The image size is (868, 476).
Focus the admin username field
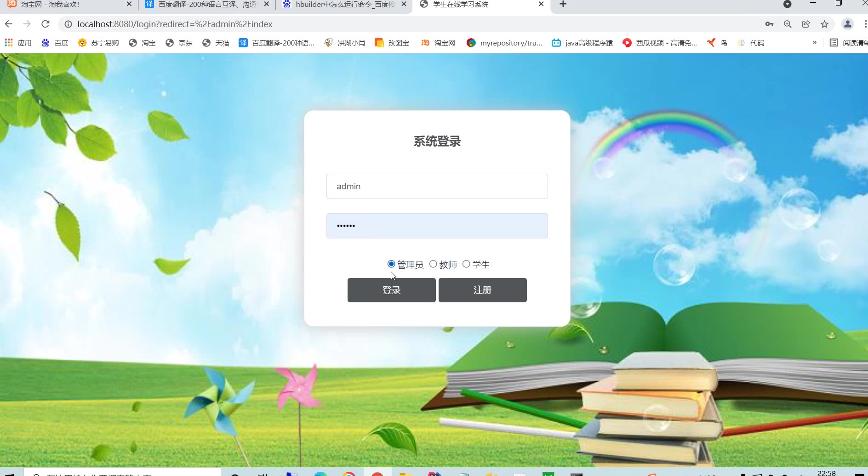click(x=437, y=186)
